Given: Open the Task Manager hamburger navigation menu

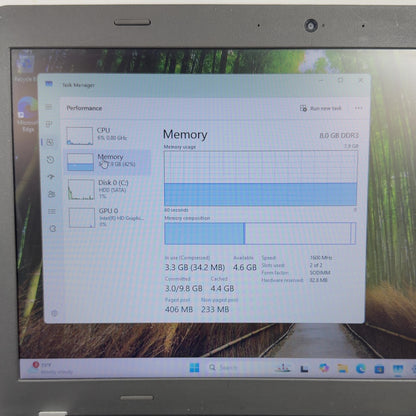Looking at the screenshot, I should [49, 107].
